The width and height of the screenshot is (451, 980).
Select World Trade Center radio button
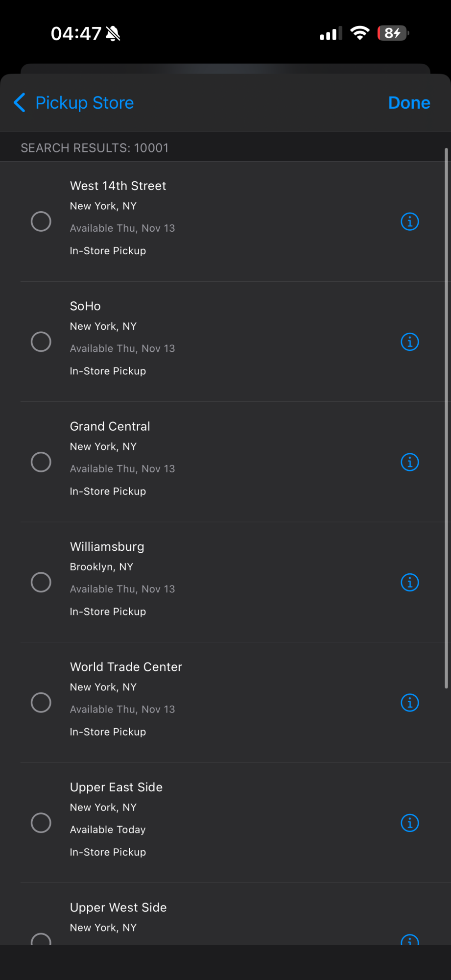pos(41,703)
